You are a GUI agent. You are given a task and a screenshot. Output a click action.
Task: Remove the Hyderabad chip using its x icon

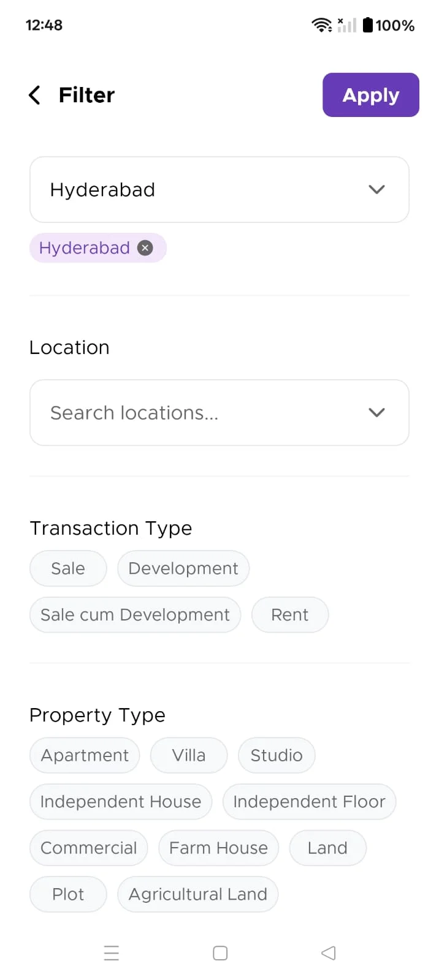[x=145, y=248]
